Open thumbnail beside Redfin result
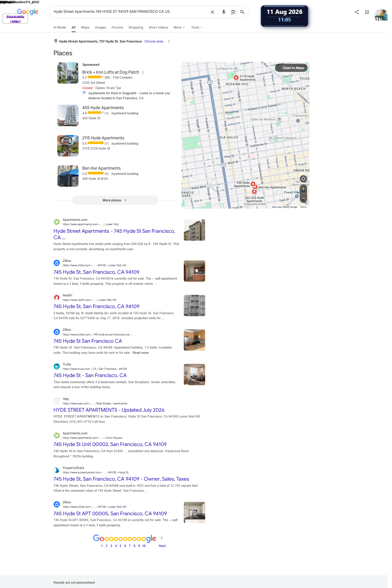This screenshot has height=588, width=392. 195,305
